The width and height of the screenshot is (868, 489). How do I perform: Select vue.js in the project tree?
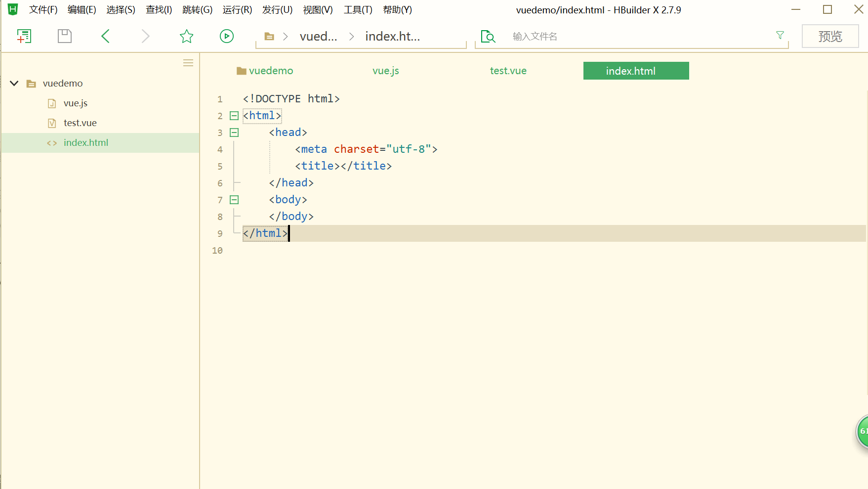click(75, 103)
